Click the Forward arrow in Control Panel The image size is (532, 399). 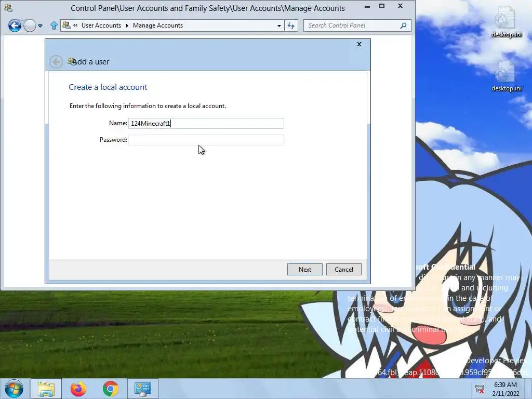coord(30,25)
